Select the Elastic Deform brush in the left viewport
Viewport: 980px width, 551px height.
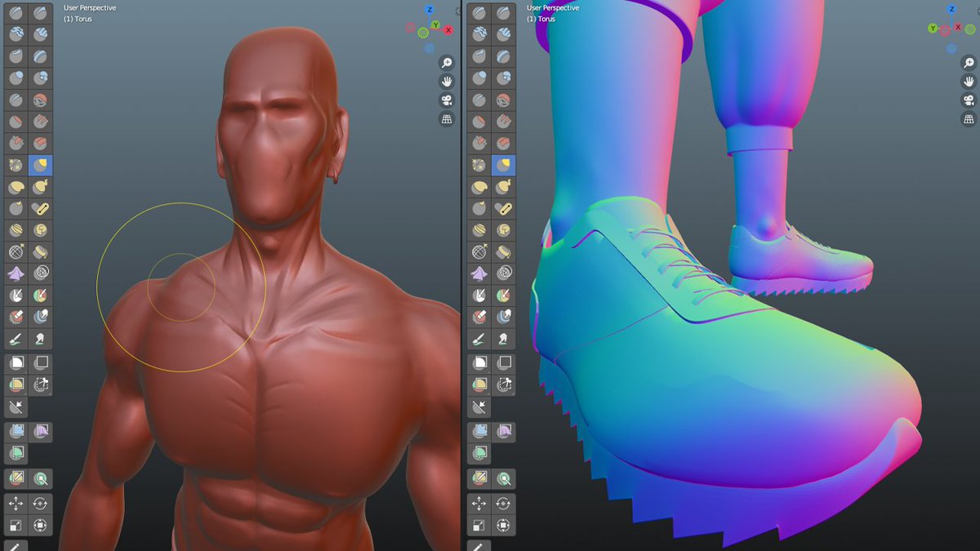point(16,188)
